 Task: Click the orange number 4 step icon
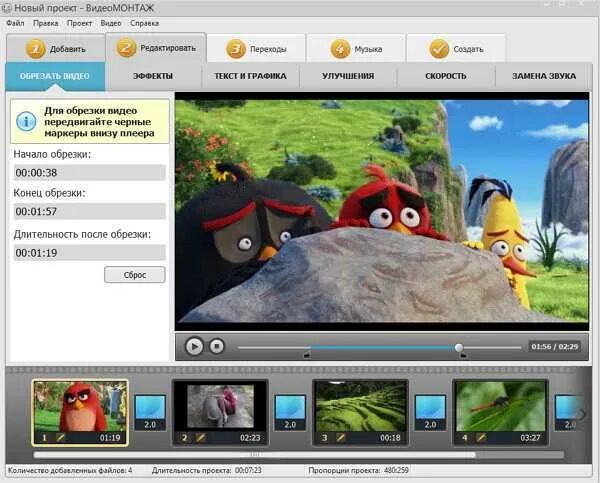point(340,49)
